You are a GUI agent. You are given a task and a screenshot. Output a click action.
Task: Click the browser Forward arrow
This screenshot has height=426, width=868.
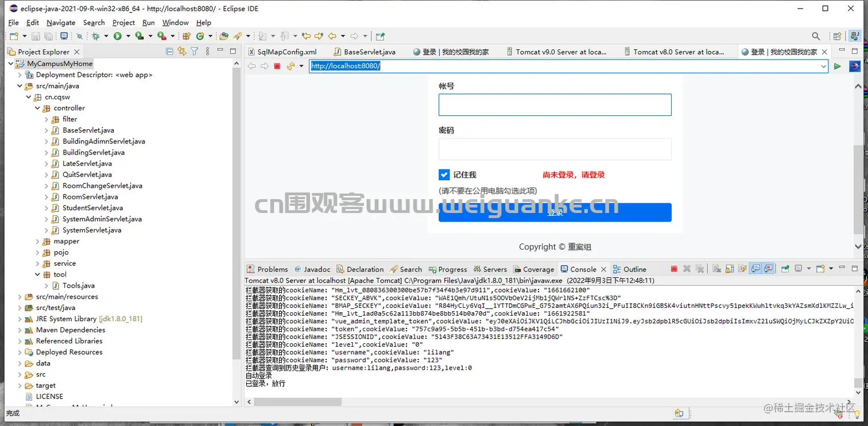[265, 66]
